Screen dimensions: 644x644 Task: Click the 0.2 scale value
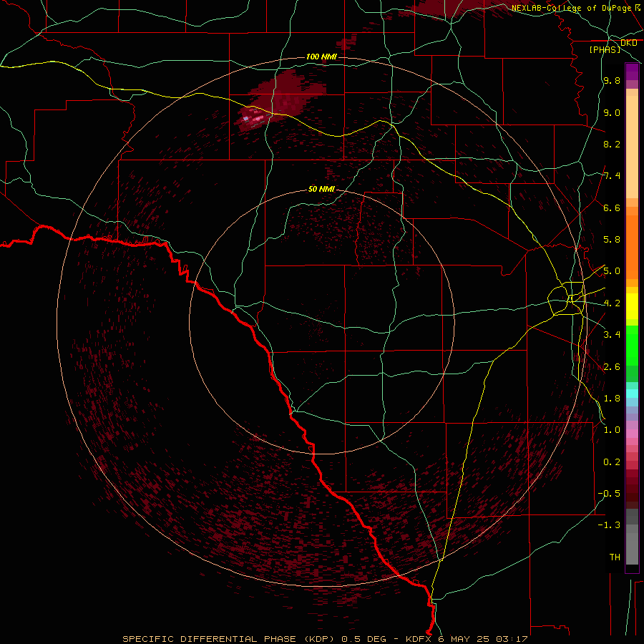[x=612, y=462]
